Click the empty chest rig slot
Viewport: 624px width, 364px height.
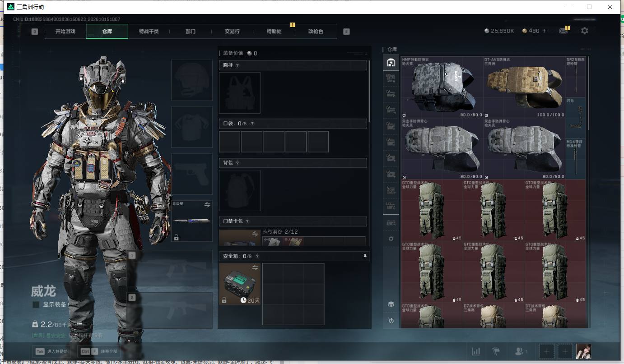coord(239,93)
